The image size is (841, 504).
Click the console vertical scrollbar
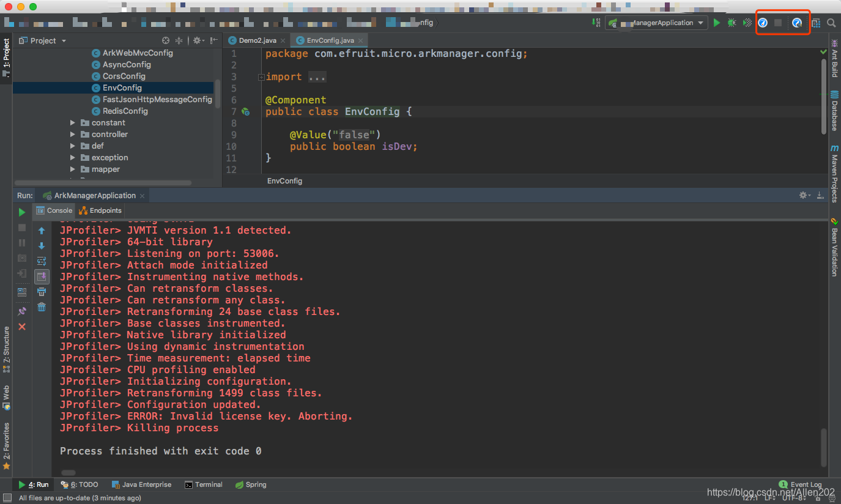point(823,448)
